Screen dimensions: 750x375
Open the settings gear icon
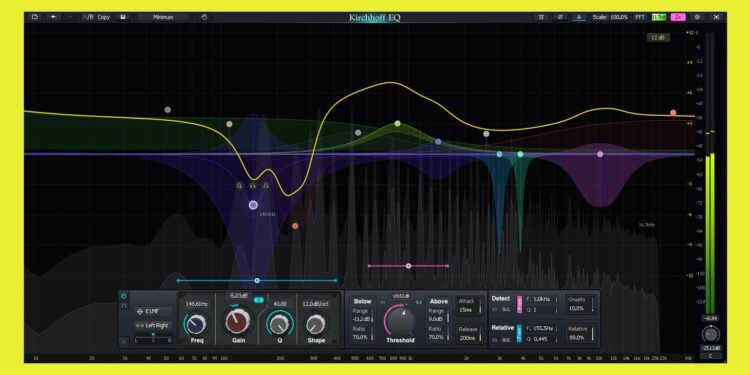(697, 17)
